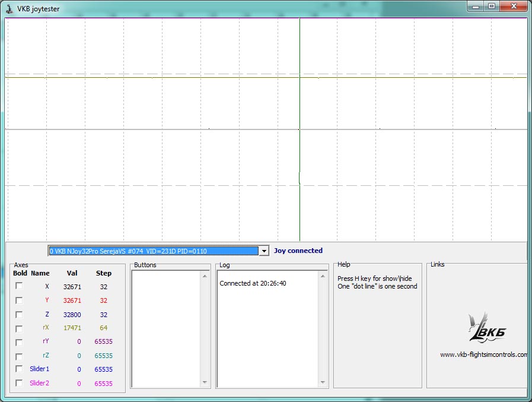
Task: Expand the joystick device dropdown arrow
Action: tap(264, 251)
